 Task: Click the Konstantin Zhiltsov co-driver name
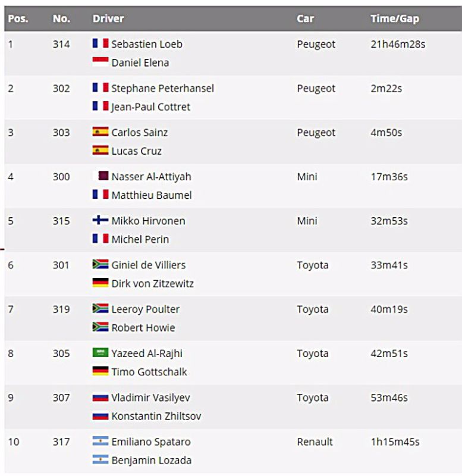[x=156, y=416]
